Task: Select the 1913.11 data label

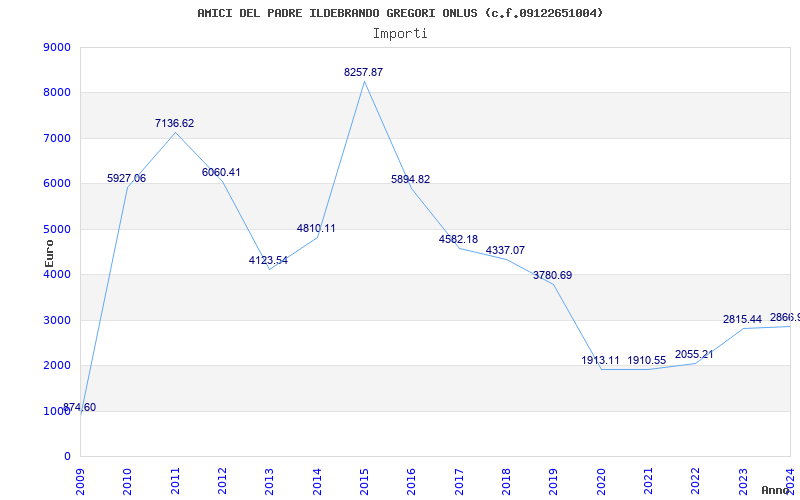Action: coord(600,361)
